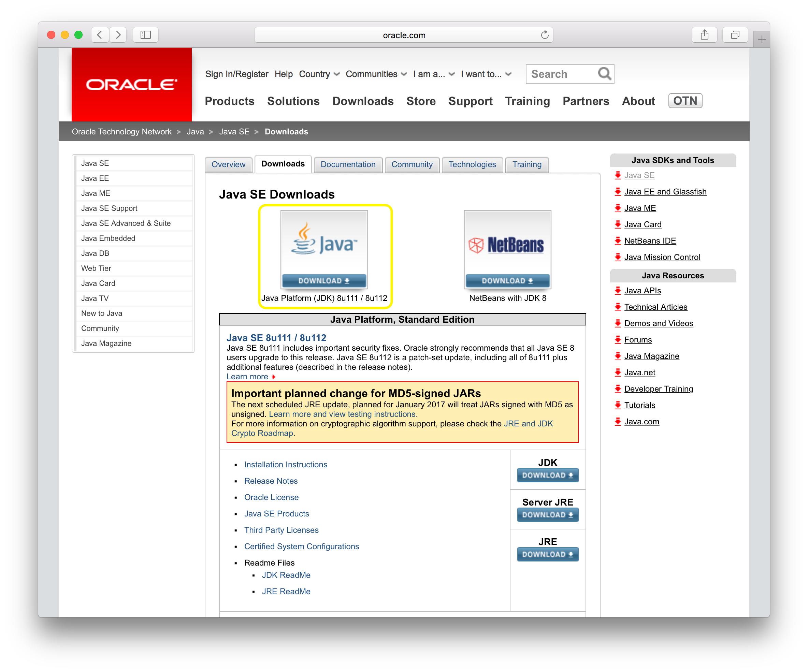
Task: Reload the page with refresh icon
Action: point(545,35)
